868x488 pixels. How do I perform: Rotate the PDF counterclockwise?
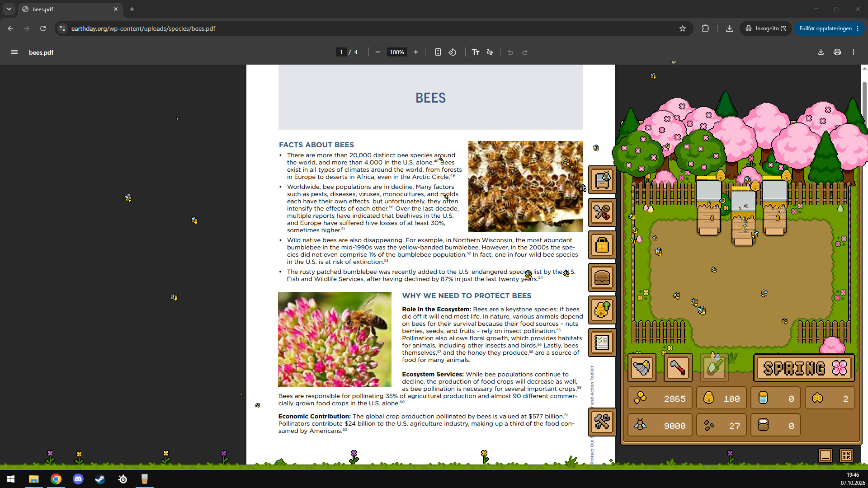click(453, 52)
